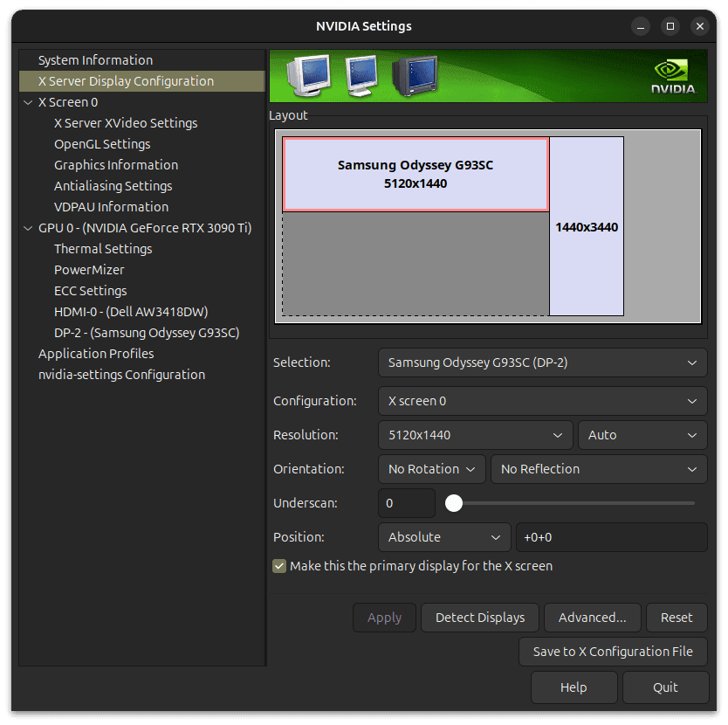This screenshot has height=725, width=728.
Task: Select the Application Profiles entry
Action: pyautogui.click(x=96, y=354)
